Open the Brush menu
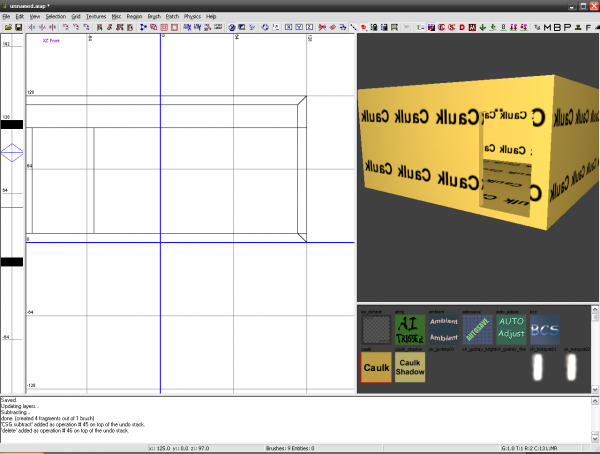The width and height of the screenshot is (600, 454). [154, 16]
